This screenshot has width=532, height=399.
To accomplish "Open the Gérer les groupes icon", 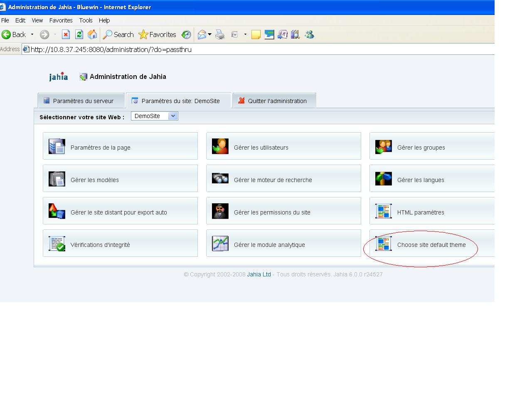I will click(x=383, y=146).
